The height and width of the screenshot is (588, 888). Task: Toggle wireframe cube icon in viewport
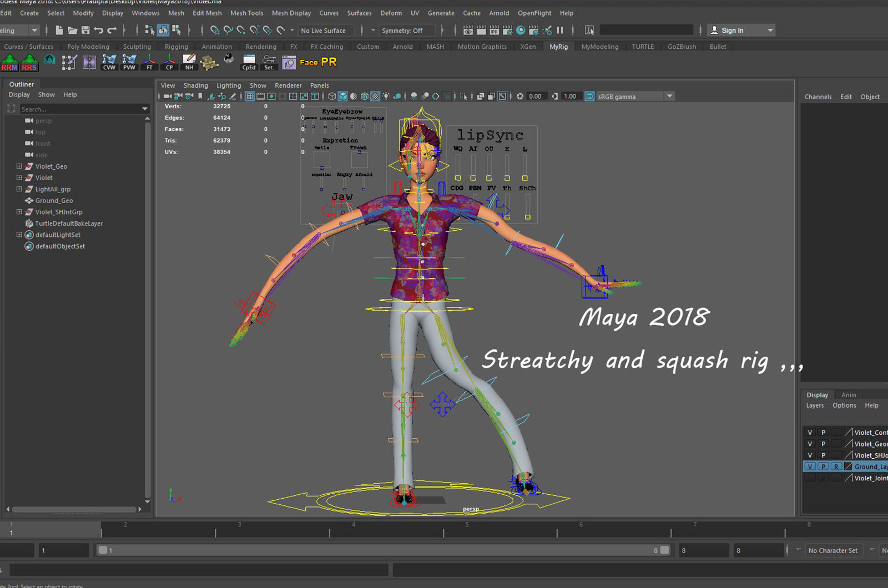click(332, 97)
